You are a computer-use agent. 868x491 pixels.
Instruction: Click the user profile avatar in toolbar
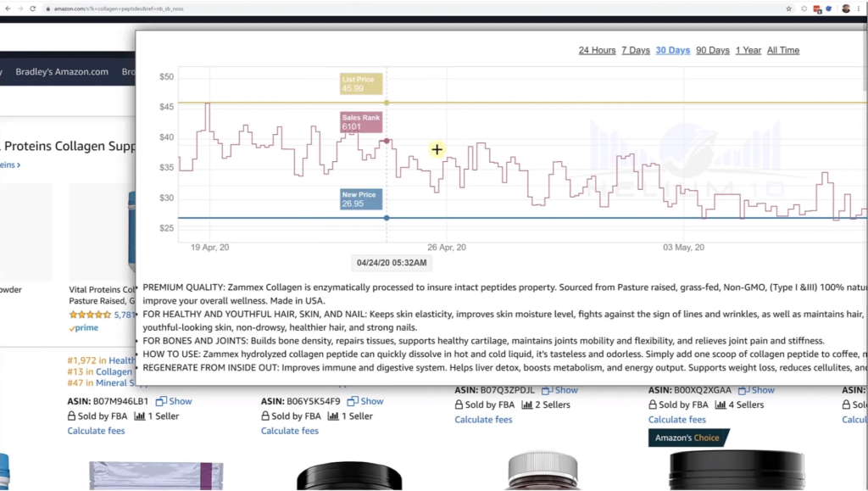(845, 8)
